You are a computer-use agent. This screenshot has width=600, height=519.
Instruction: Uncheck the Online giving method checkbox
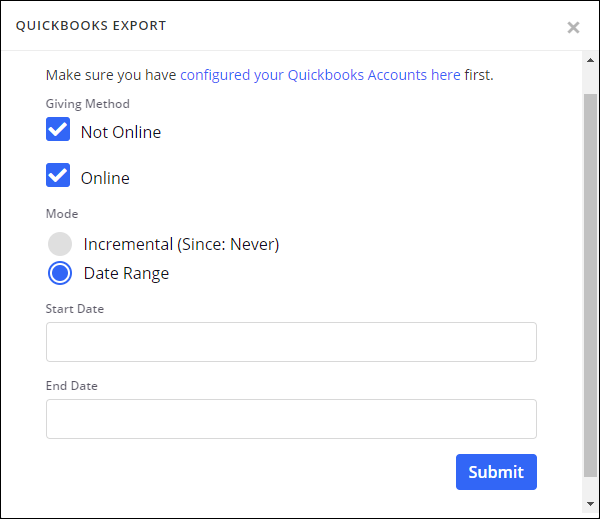[58, 176]
